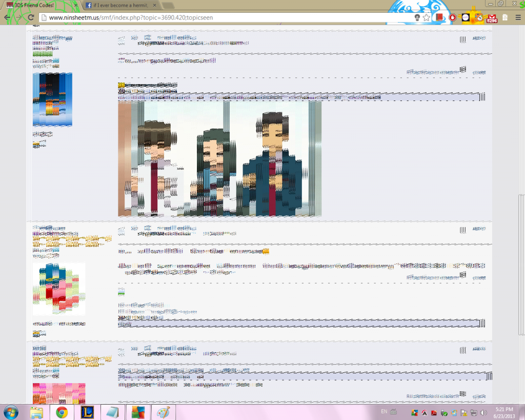Open the orange tag extension icon

[x=479, y=17]
